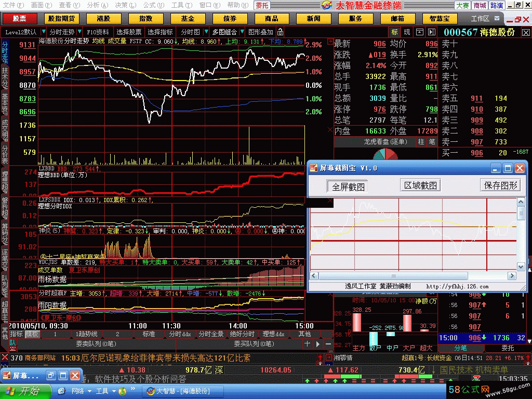
Task: Click F10资料 in the toolbar
Action: [x=98, y=32]
